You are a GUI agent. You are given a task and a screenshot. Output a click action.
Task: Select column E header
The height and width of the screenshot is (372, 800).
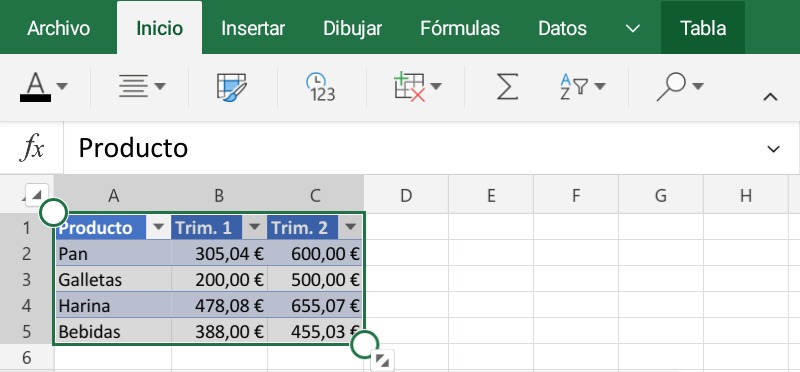[x=491, y=195]
